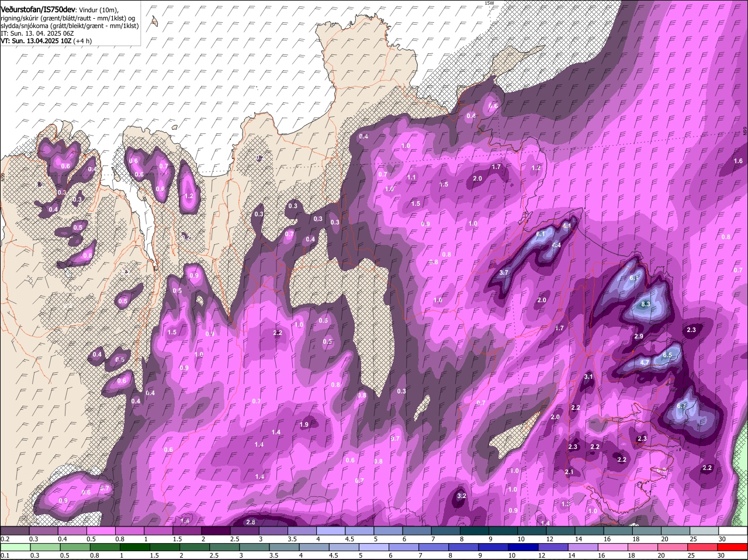
Task: Click the 3.7 precipitation value on the map
Action: click(x=504, y=272)
